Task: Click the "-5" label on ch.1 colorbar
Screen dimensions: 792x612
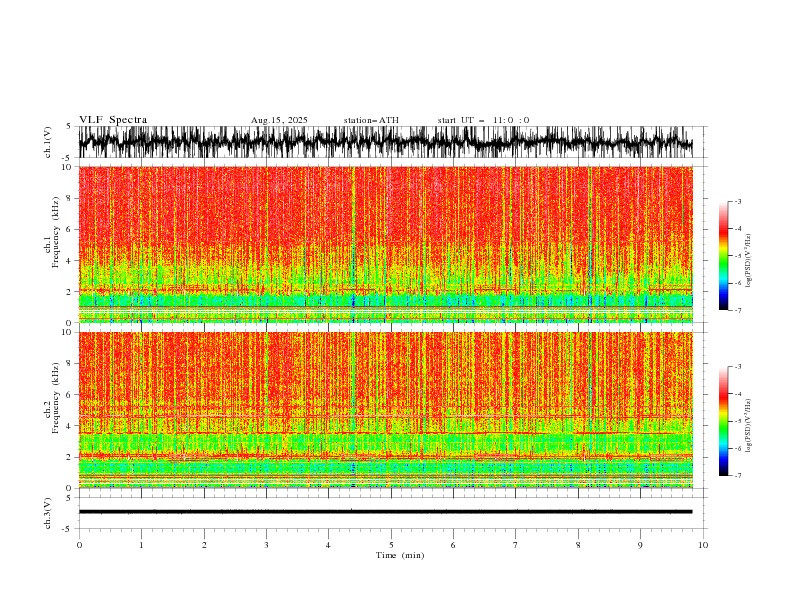Action: (x=738, y=256)
